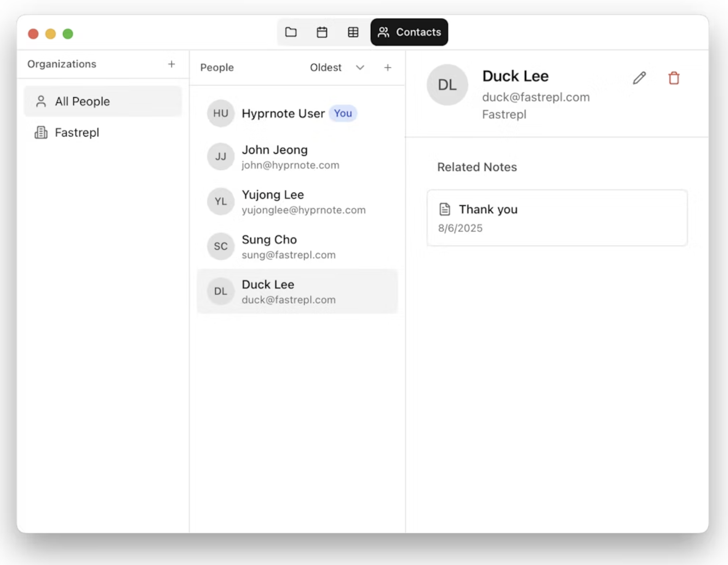Select Fastrepl organization
728x565 pixels.
(77, 133)
